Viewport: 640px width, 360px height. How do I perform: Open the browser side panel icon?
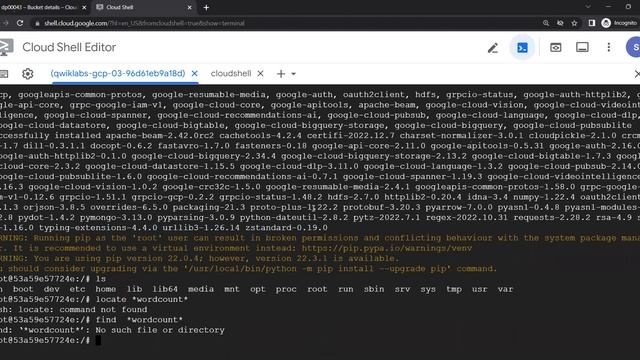(591, 23)
